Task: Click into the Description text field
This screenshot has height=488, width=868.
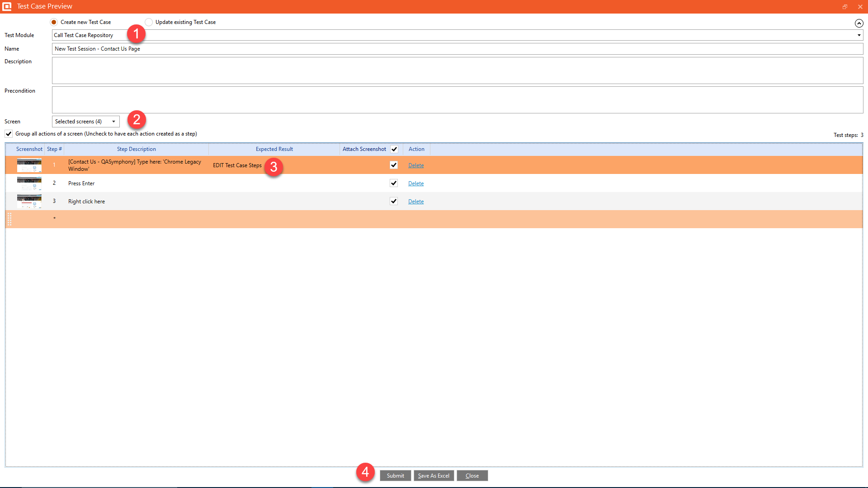Action: tap(457, 70)
